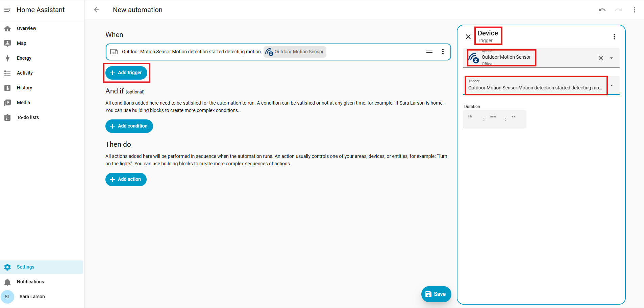
Task: Click the Outdoor Motion Sensor device field
Action: pos(541,58)
